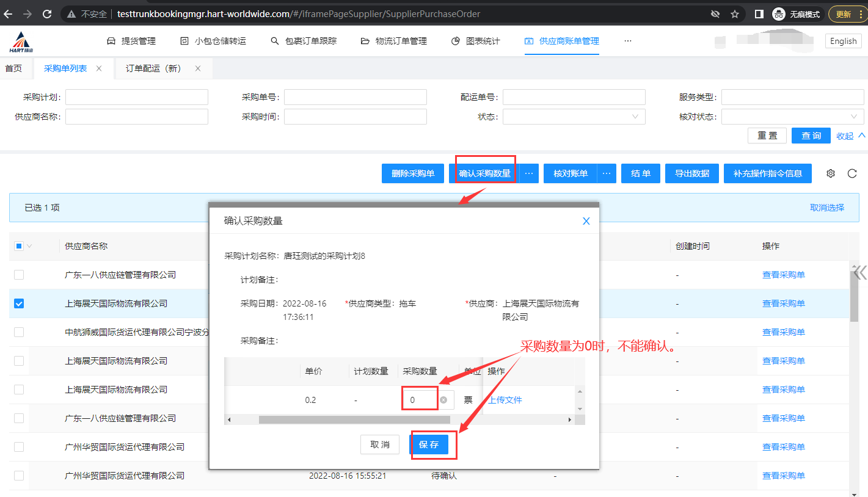Click the dialog table horizontal scrollbar

(354, 419)
